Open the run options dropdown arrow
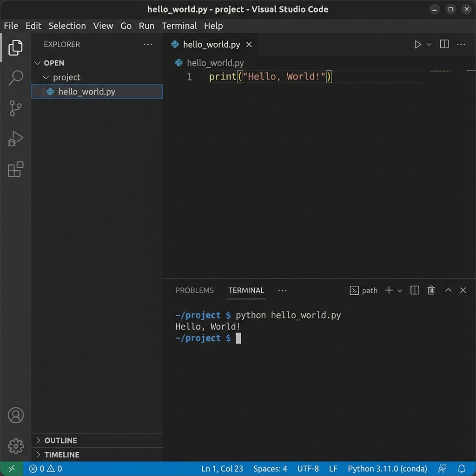 [429, 44]
